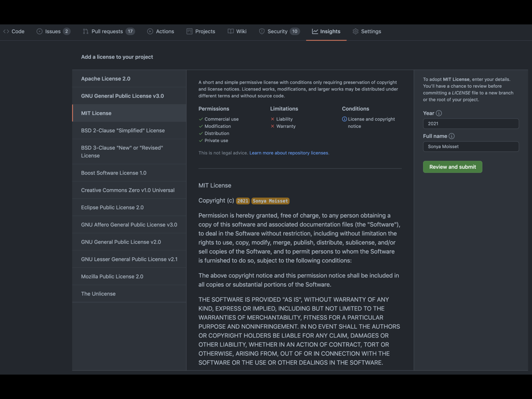
Task: Choose BSD 3-Clause New or Revised License
Action: 129,152
